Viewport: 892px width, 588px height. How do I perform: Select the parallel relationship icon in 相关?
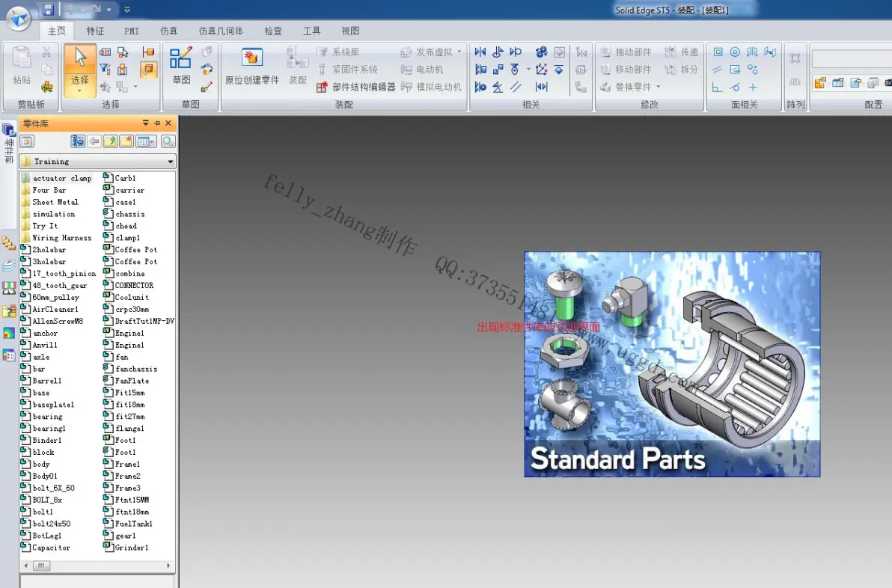pos(516,87)
